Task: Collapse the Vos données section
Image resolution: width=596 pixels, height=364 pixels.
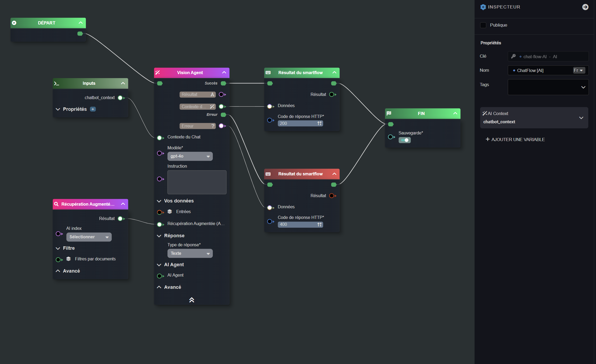Action: (x=159, y=201)
